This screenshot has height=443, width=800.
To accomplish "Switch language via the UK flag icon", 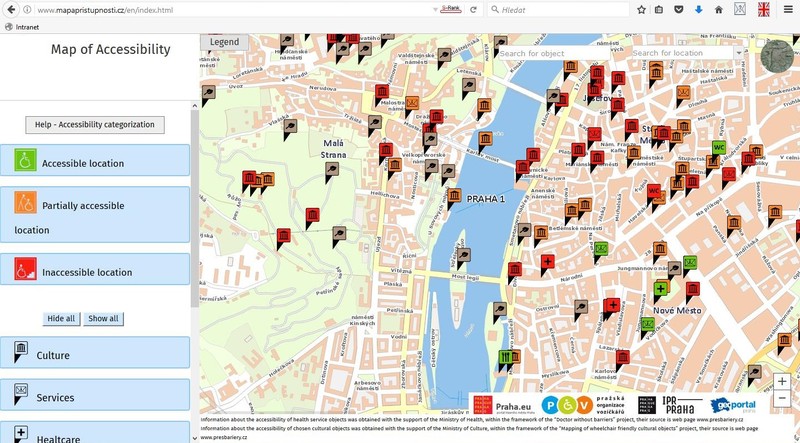I will click(765, 10).
